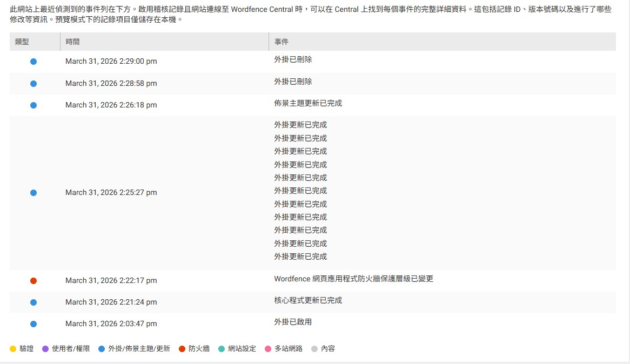Select the red firewall dot at 2:22:17 pm
This screenshot has height=364, width=630.
coord(33,281)
